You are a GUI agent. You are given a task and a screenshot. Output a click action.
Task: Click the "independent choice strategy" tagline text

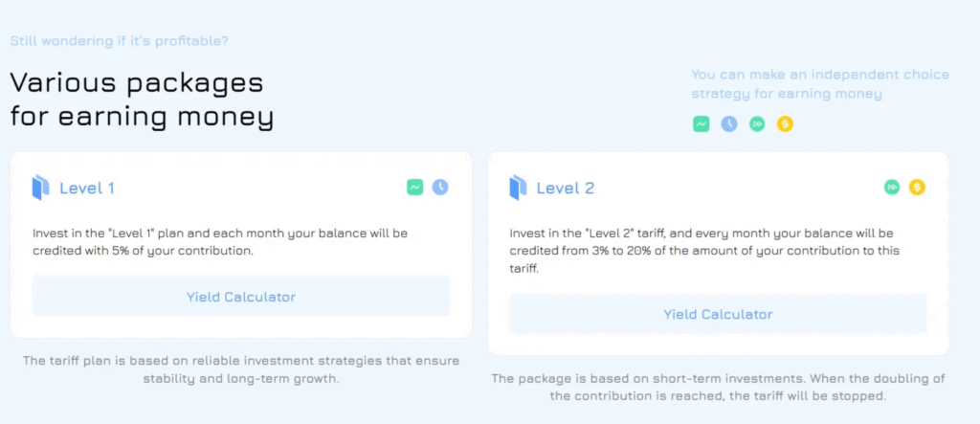tap(819, 84)
